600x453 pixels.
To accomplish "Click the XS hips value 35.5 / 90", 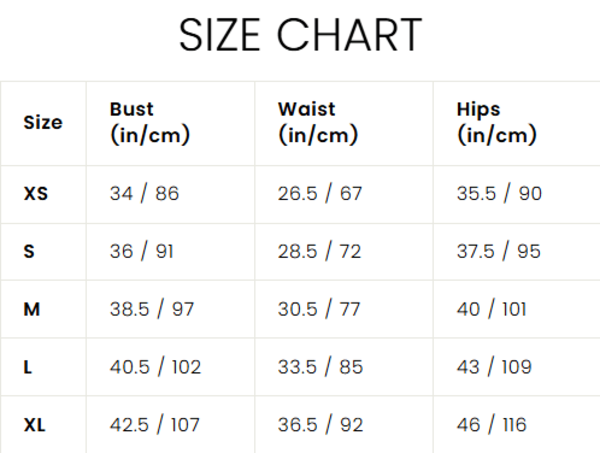I will click(499, 194).
